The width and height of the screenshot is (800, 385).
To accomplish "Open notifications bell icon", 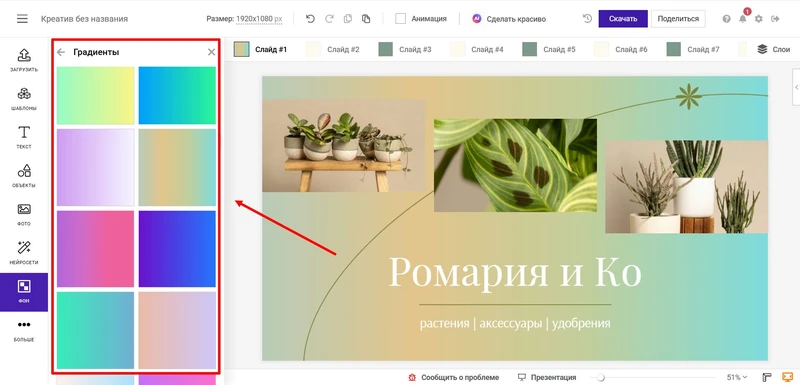I will point(742,19).
